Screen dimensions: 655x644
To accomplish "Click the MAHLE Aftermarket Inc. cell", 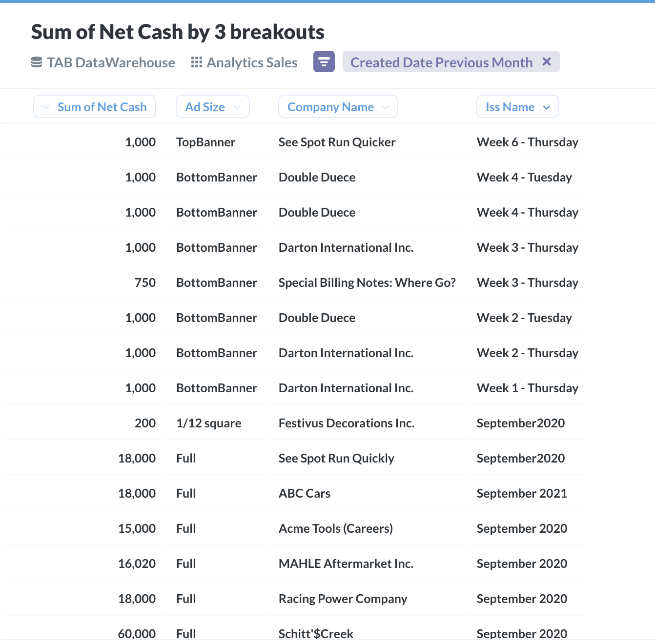I will pos(346,563).
